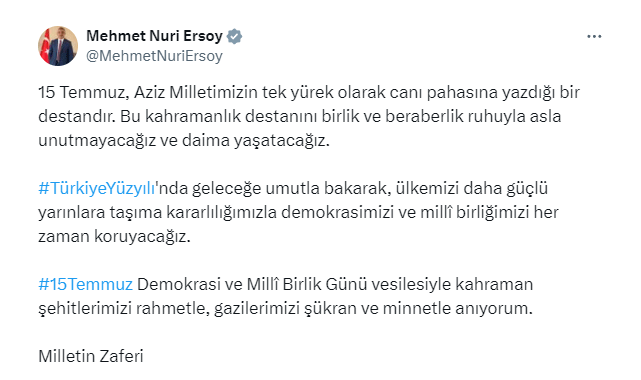The height and width of the screenshot is (380, 641).
Task: Visit the @MehmetNuriErsoy handle link
Action: click(x=154, y=56)
